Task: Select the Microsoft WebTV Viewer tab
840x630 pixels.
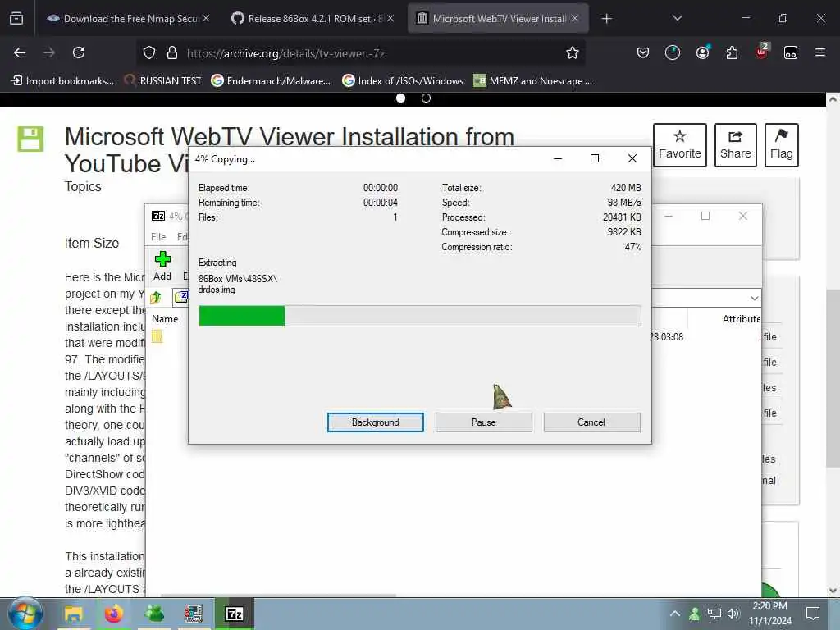Action: pyautogui.click(x=498, y=19)
